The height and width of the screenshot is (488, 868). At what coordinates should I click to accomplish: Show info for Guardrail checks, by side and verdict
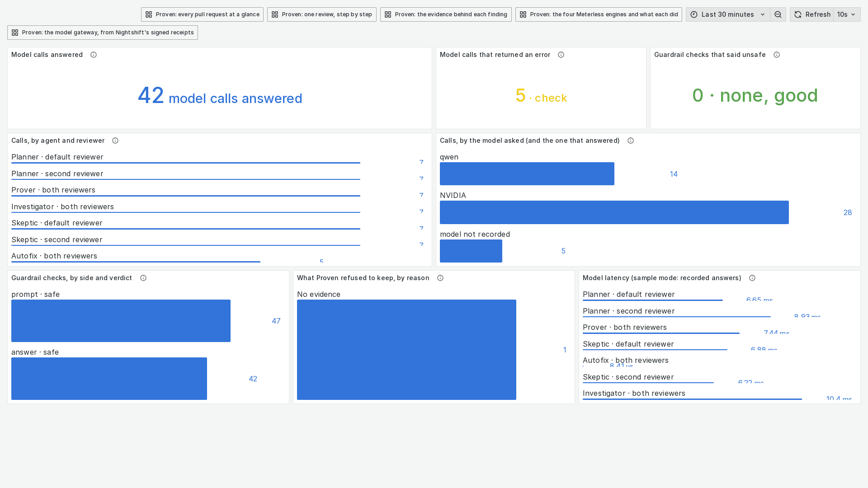tap(143, 278)
